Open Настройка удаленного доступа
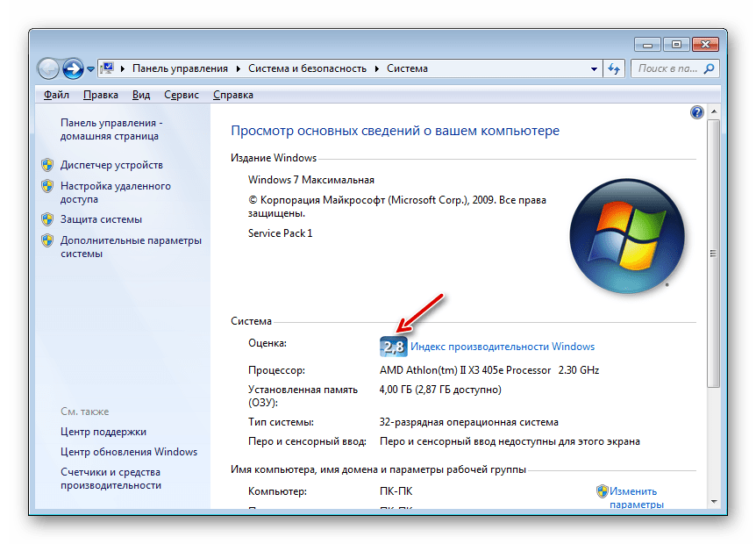The width and height of the screenshot is (756, 544). 115,192
